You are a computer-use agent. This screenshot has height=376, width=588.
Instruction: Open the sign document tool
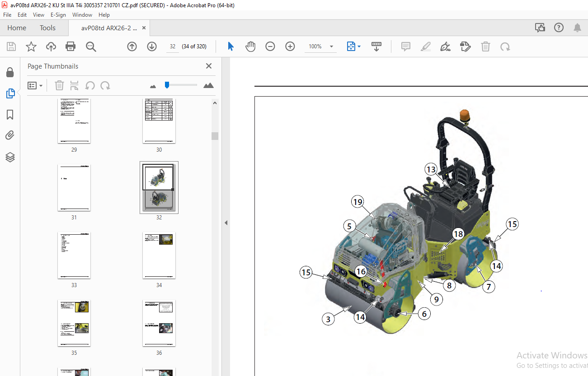click(446, 46)
